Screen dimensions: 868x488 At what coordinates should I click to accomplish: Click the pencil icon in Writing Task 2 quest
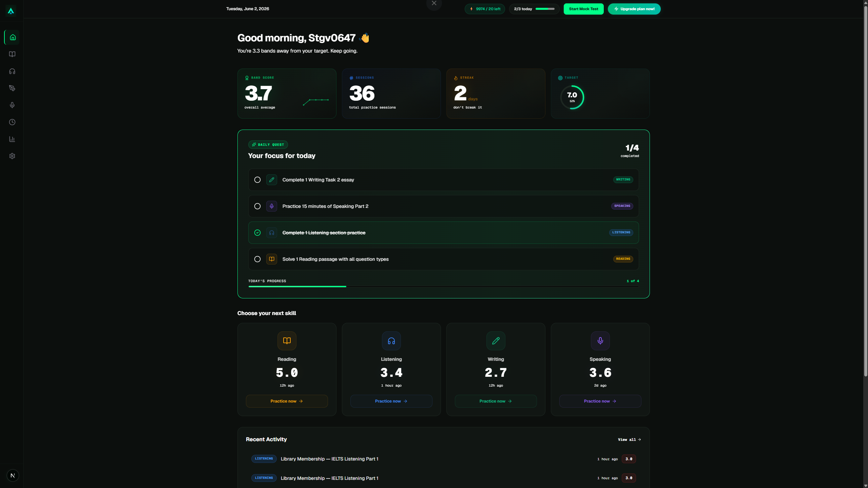tap(272, 180)
